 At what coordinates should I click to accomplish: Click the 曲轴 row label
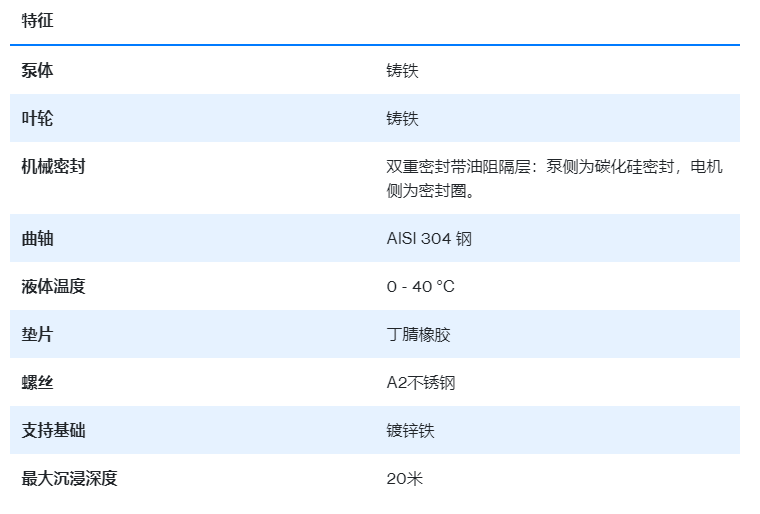[38, 239]
